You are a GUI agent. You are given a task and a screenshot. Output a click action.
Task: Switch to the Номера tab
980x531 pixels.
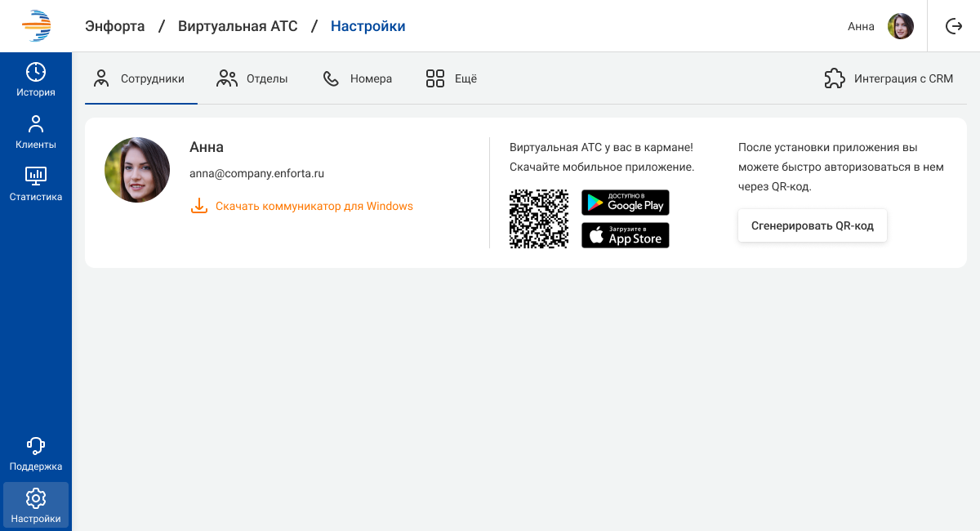358,79
